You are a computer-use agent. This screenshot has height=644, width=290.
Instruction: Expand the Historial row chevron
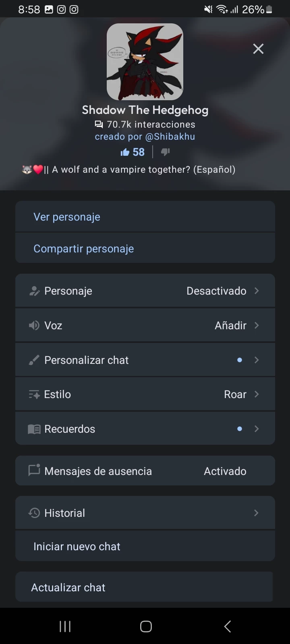(256, 513)
